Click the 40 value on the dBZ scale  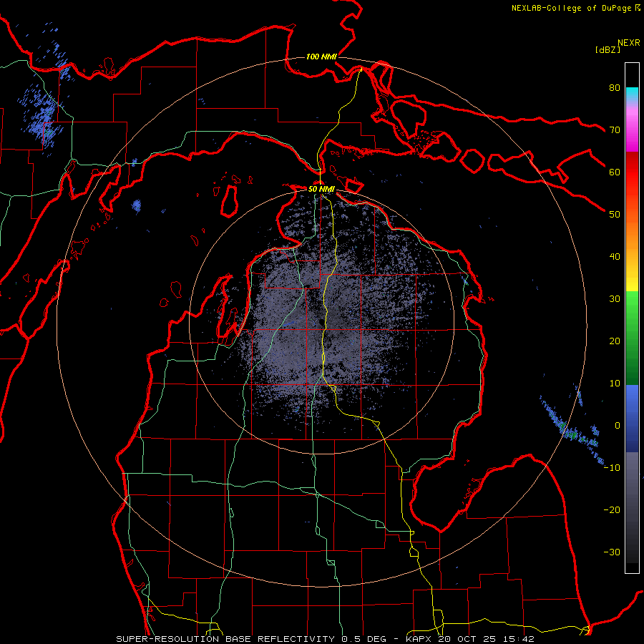click(x=615, y=257)
